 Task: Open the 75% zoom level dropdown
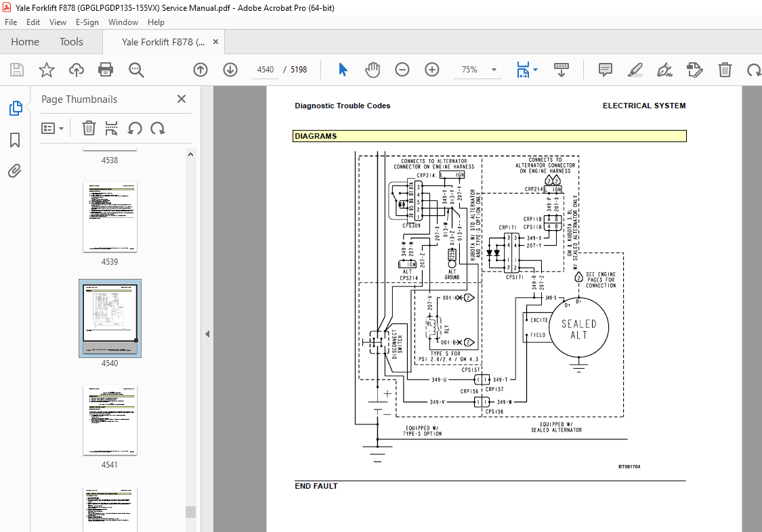[x=494, y=70]
